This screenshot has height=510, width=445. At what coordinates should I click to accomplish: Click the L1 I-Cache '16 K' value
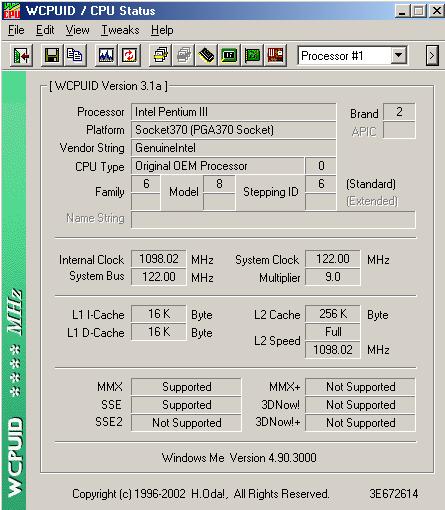pos(159,314)
